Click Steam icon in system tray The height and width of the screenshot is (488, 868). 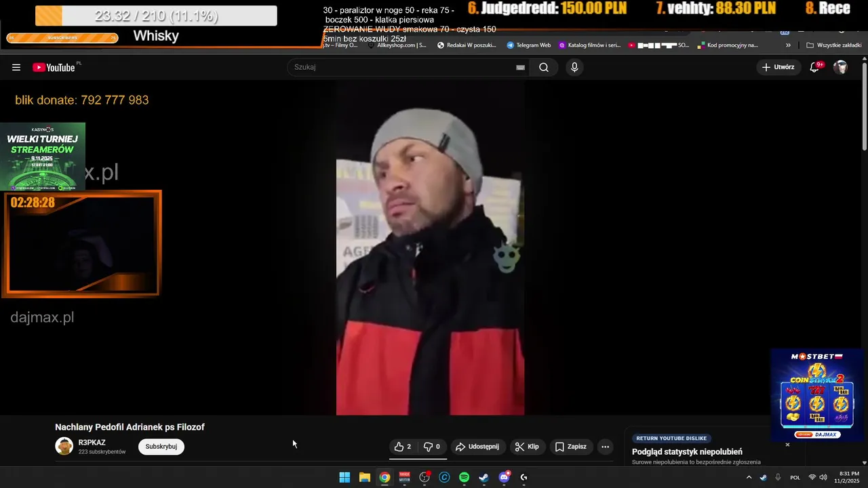[764, 477]
